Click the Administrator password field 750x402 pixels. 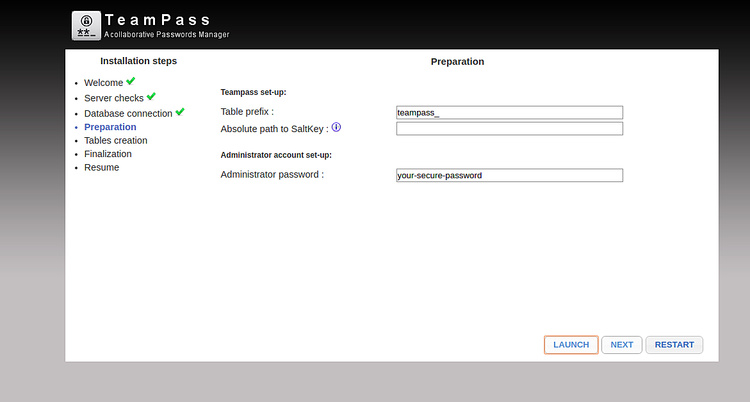pos(509,175)
